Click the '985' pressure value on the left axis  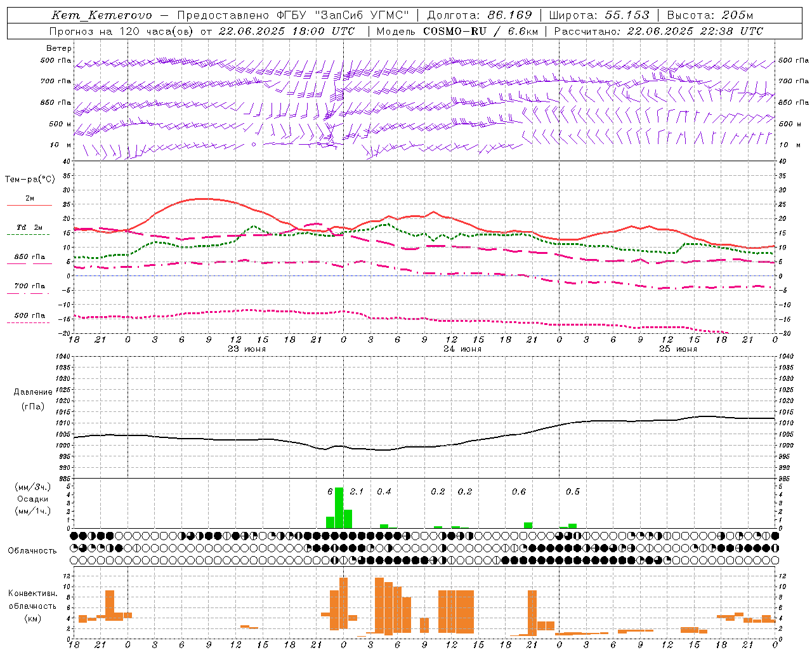pos(65,479)
